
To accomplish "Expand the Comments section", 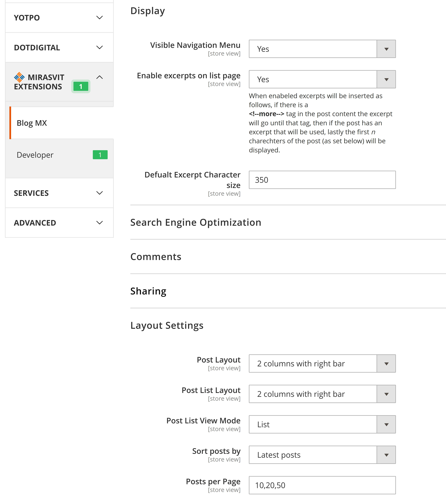I will [156, 257].
